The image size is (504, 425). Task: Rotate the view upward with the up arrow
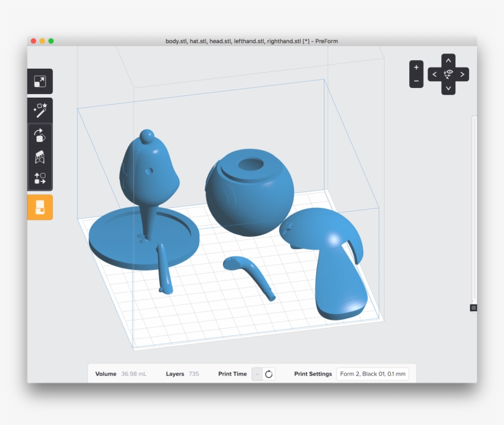(448, 60)
